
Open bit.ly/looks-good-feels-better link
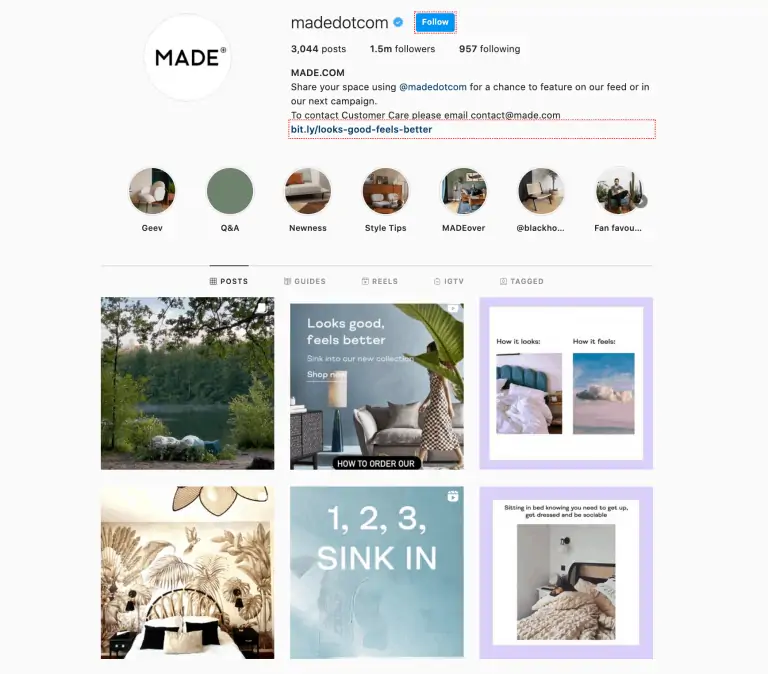point(361,129)
